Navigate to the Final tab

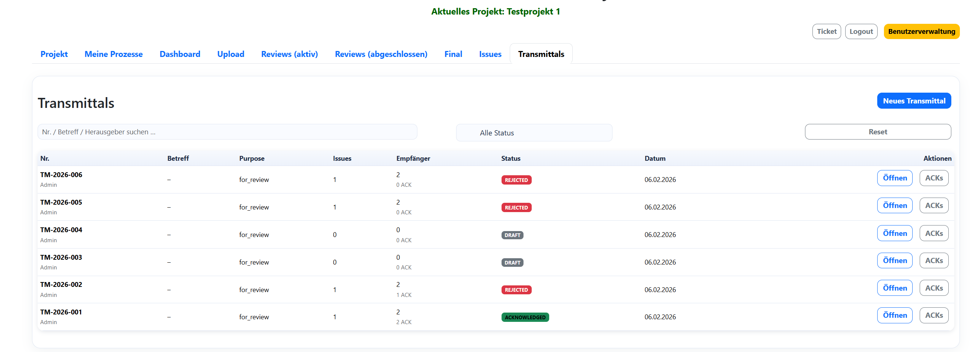tap(453, 54)
